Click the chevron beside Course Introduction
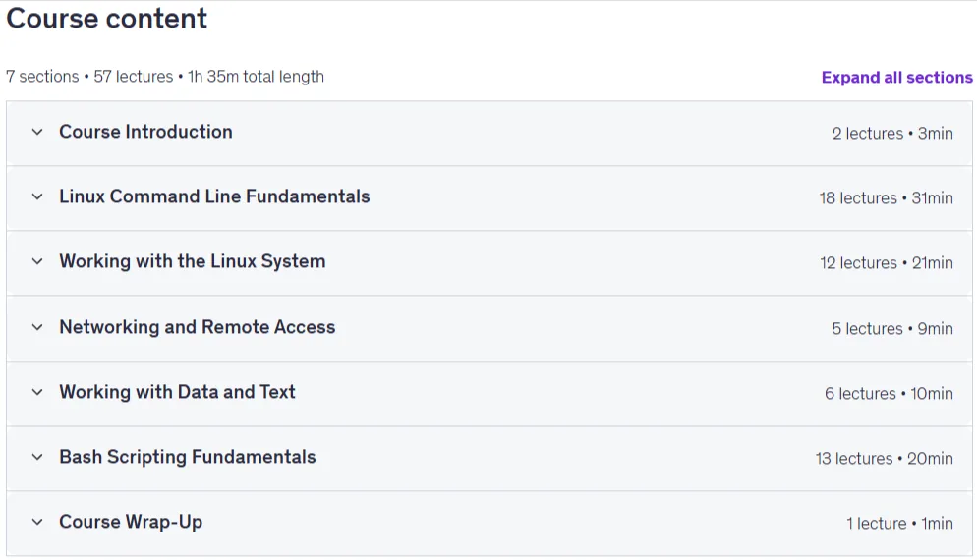 (37, 132)
